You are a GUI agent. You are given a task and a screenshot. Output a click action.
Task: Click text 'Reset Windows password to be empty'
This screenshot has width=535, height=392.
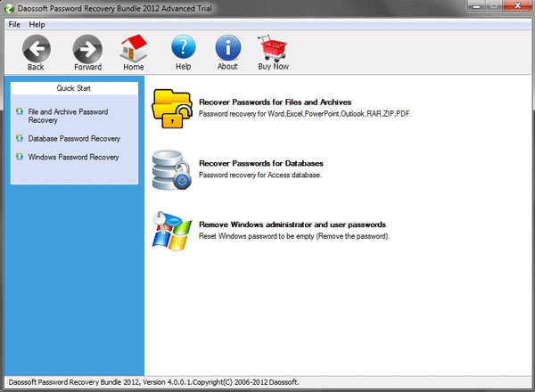257,236
